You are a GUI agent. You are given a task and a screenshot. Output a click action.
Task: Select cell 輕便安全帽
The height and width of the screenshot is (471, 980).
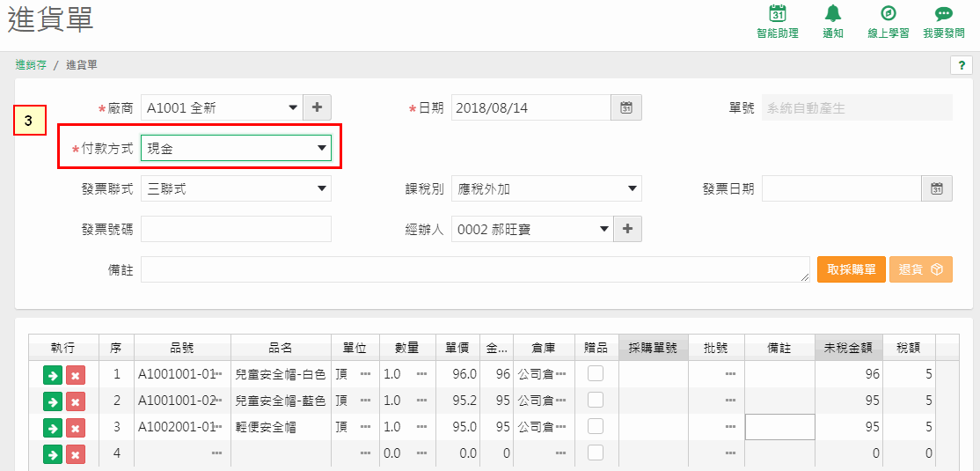point(281,427)
